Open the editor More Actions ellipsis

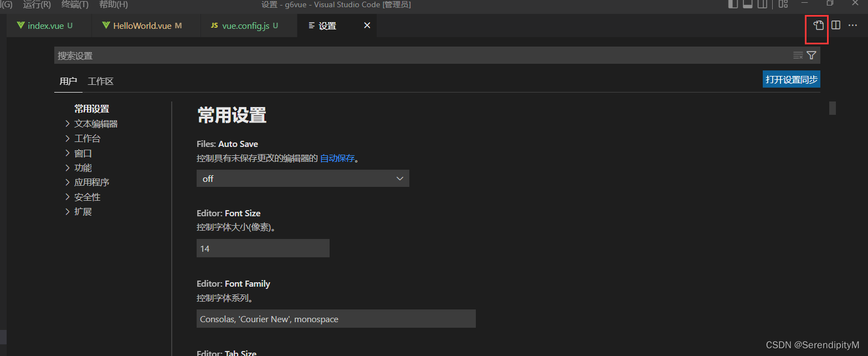pyautogui.click(x=852, y=25)
